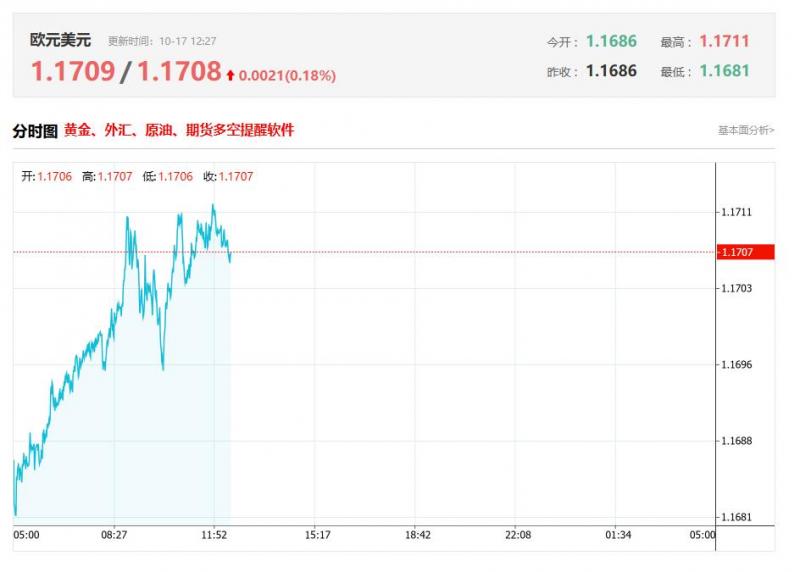Click the 昨收 value 1.1686
This screenshot has height=572, width=800.
coord(611,70)
